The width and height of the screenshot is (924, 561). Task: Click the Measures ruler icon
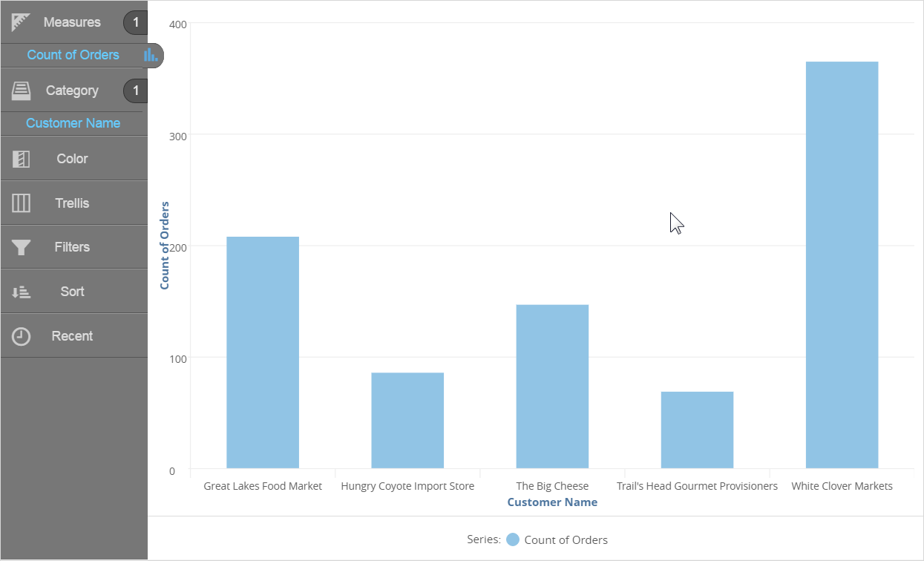pyautogui.click(x=21, y=22)
